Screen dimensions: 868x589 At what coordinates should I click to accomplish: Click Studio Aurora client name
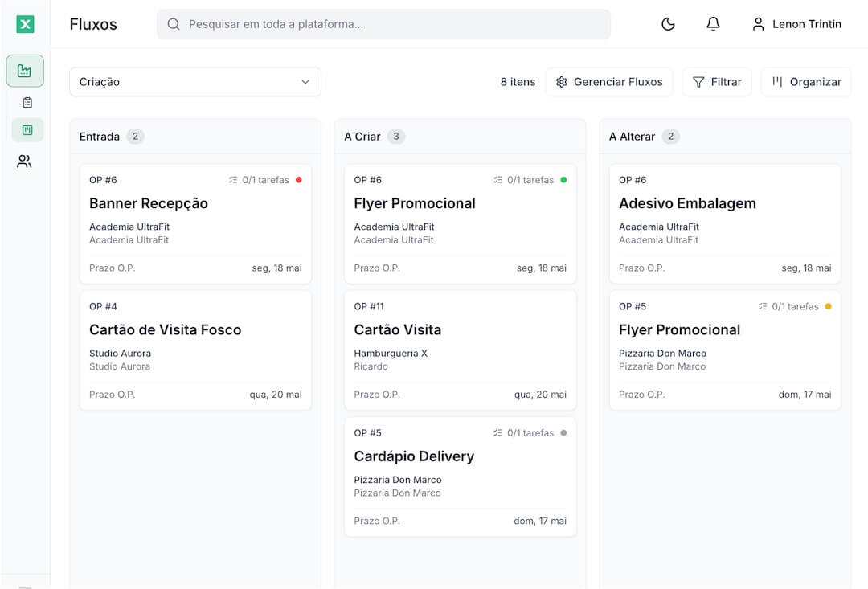(x=120, y=354)
